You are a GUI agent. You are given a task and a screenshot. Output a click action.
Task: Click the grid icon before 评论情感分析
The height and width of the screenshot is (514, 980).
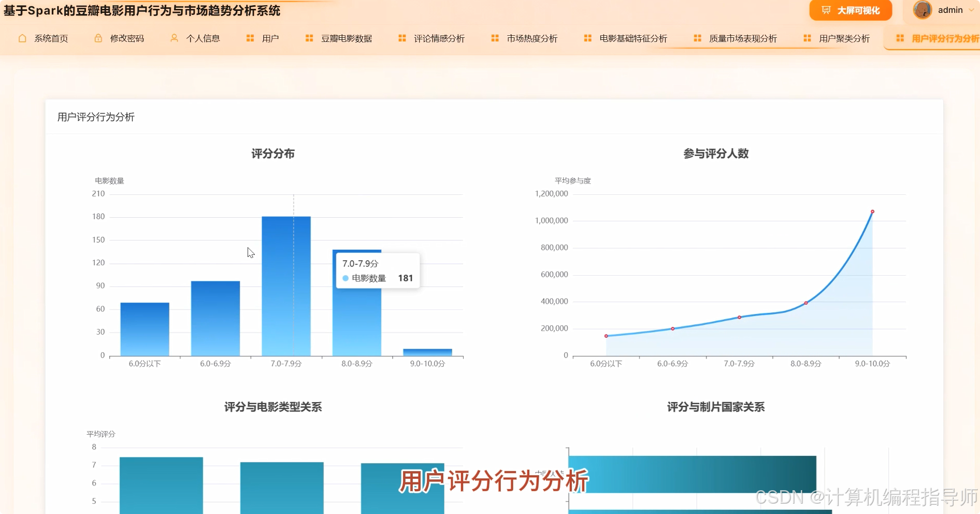click(x=401, y=38)
